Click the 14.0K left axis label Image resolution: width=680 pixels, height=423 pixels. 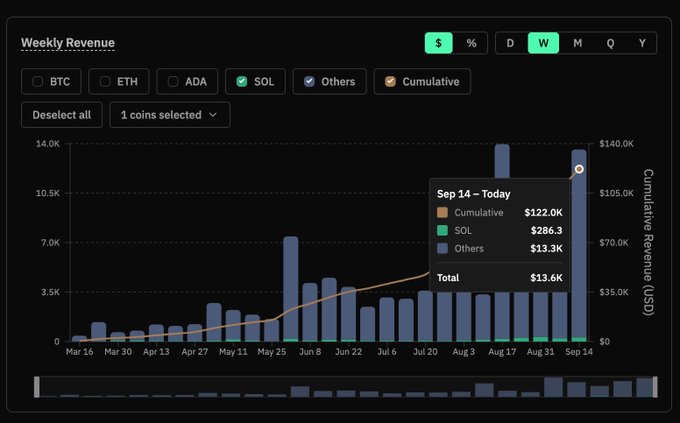48,144
